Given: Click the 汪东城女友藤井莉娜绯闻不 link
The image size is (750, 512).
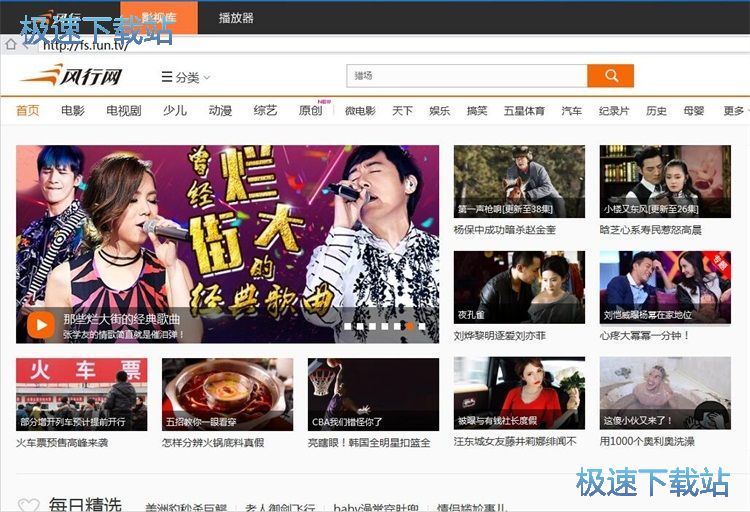Looking at the screenshot, I should coord(515,442).
